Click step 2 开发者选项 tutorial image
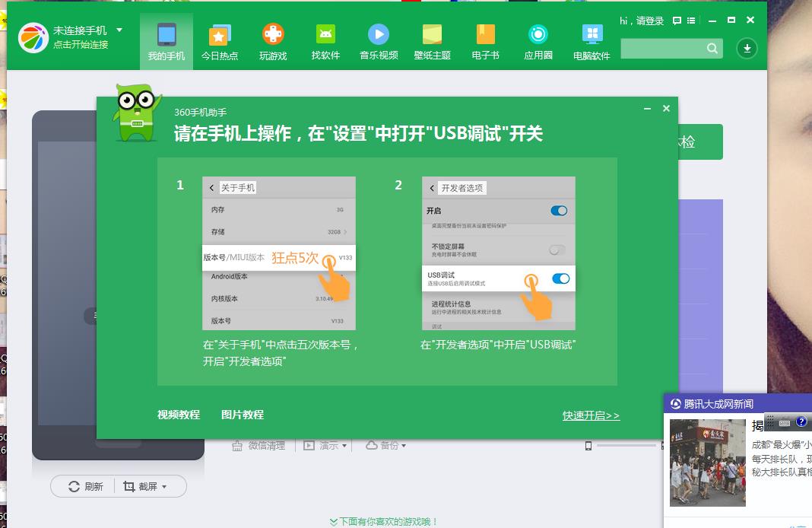This screenshot has height=528, width=812. [499, 253]
